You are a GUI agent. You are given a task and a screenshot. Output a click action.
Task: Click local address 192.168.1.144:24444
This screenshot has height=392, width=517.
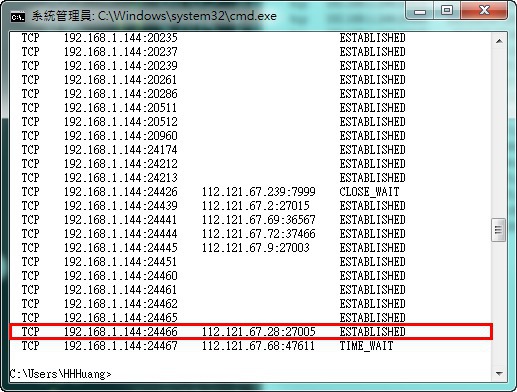(x=121, y=234)
